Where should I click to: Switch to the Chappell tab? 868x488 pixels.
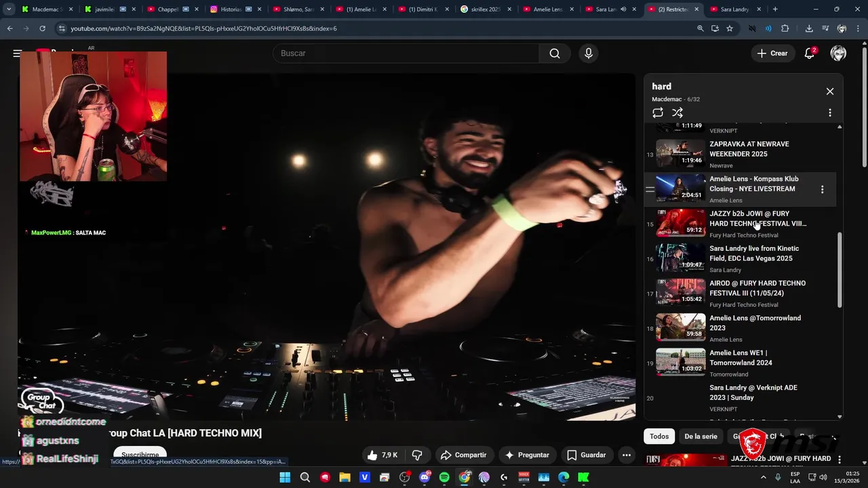[x=174, y=9]
